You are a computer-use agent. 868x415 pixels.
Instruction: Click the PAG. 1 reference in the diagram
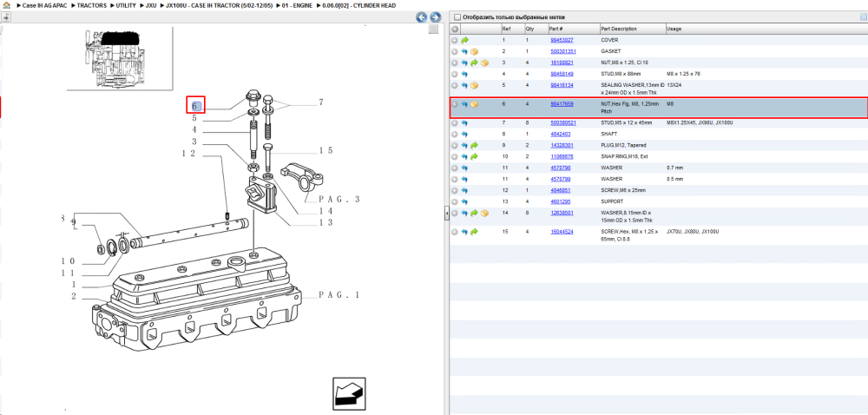coord(339,295)
